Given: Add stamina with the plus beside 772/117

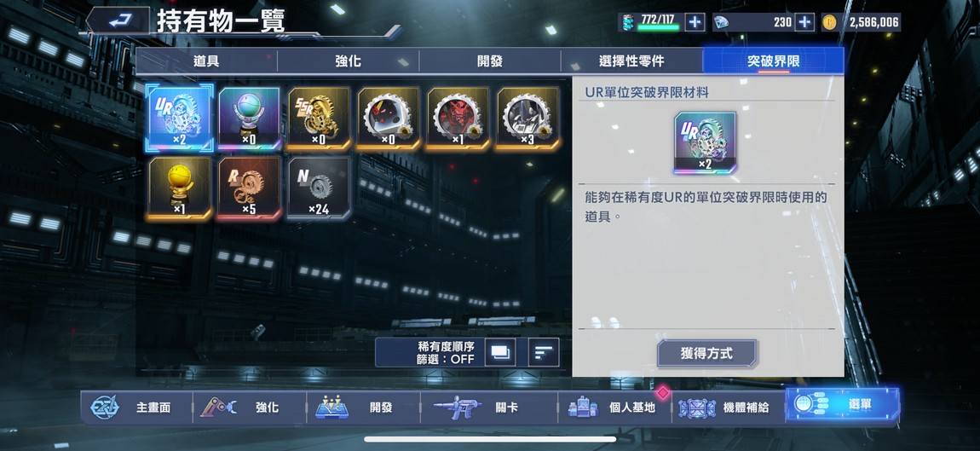Looking at the screenshot, I should click(x=695, y=22).
